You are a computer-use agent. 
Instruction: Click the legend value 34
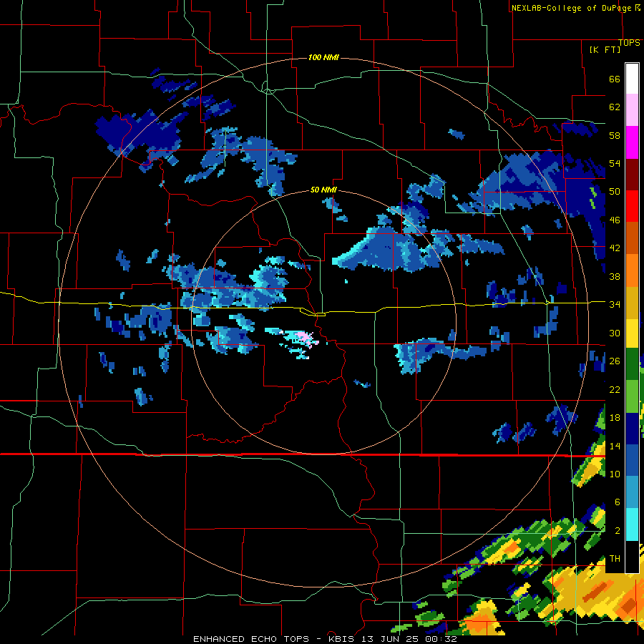point(615,305)
